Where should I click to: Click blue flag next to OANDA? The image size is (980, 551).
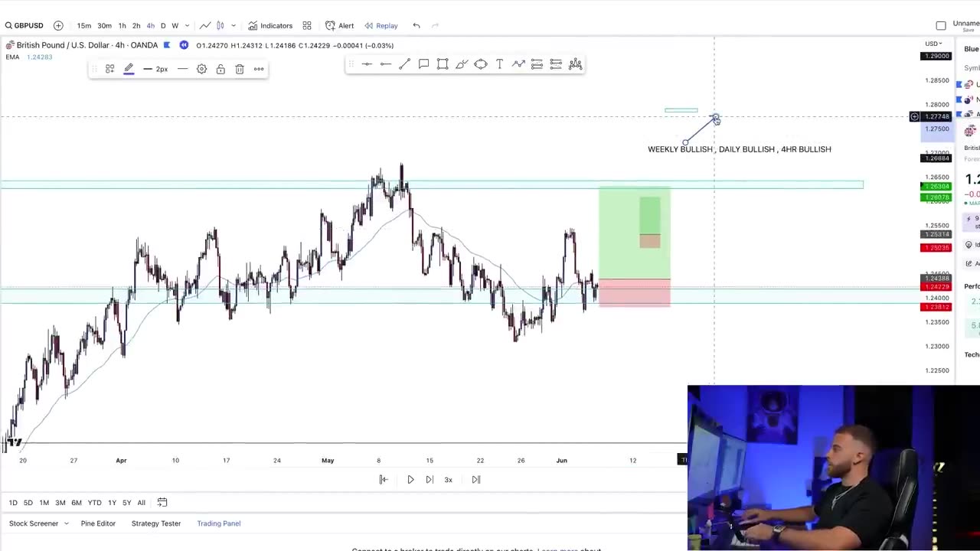[x=167, y=45]
